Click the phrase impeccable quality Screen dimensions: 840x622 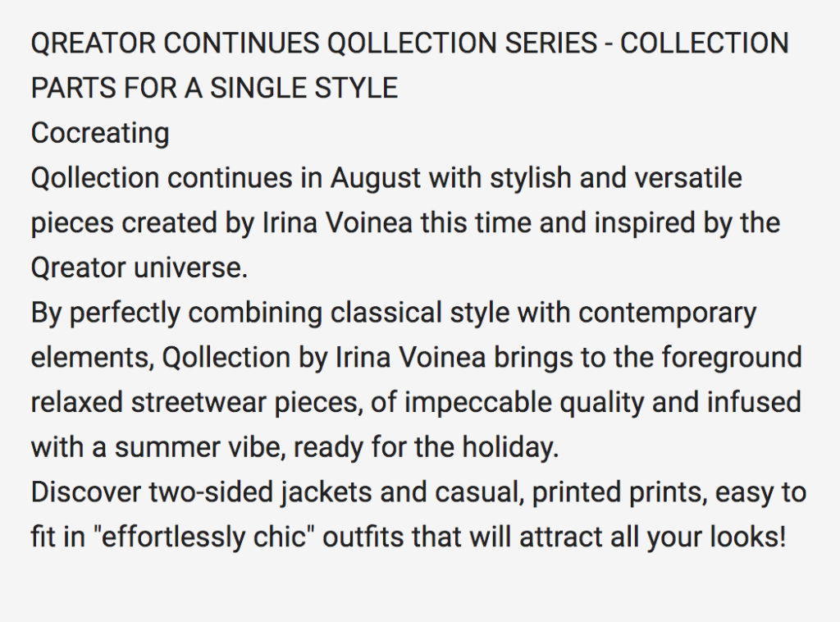click(x=524, y=404)
